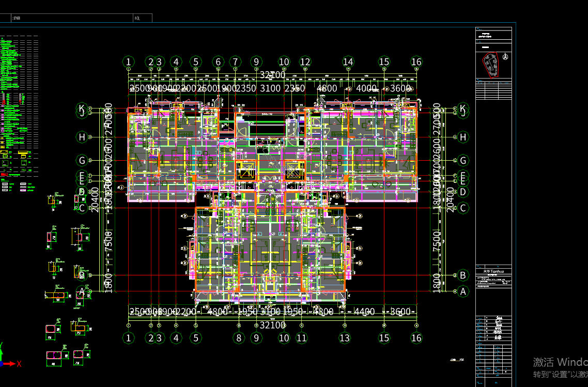Click the 7500 dimension on the right side
This screenshot has width=588, height=387.
click(x=437, y=241)
